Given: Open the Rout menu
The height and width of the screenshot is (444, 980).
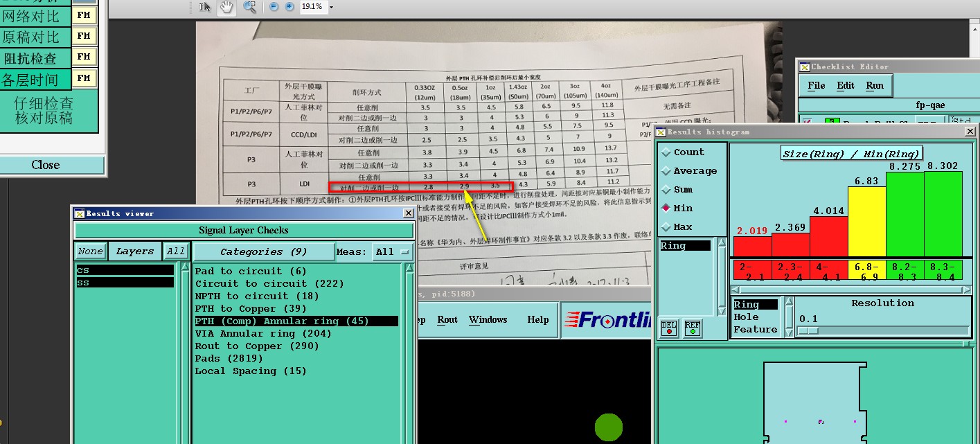Looking at the screenshot, I should coord(447,320).
